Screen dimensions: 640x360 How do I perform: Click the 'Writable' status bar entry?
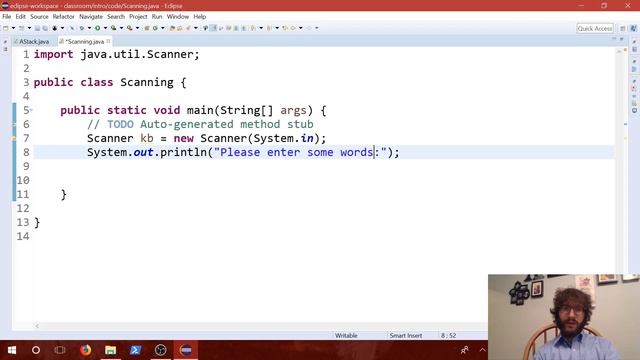click(346, 336)
